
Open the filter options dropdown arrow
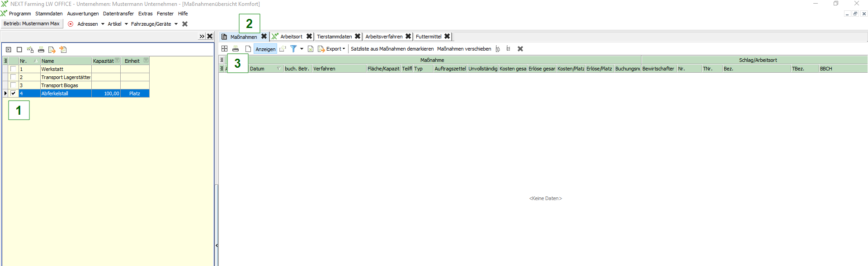(x=302, y=49)
